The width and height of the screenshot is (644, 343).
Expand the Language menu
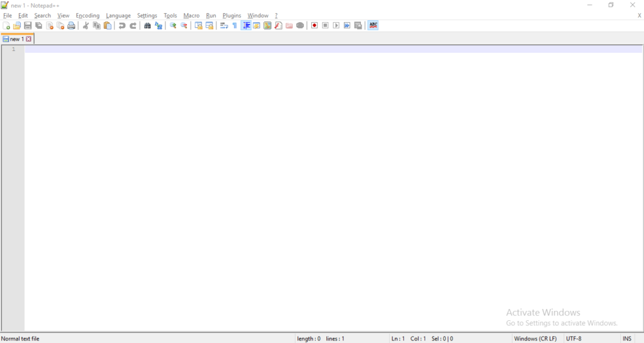tap(118, 16)
